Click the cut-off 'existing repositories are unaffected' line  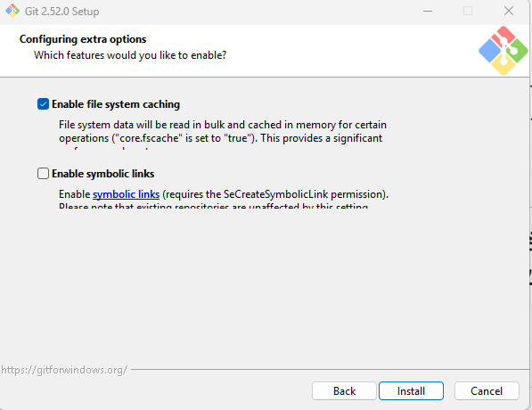pyautogui.click(x=213, y=205)
